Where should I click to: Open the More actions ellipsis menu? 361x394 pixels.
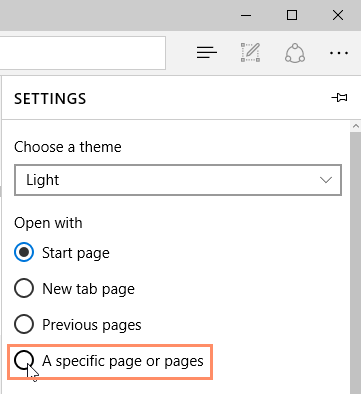point(339,53)
